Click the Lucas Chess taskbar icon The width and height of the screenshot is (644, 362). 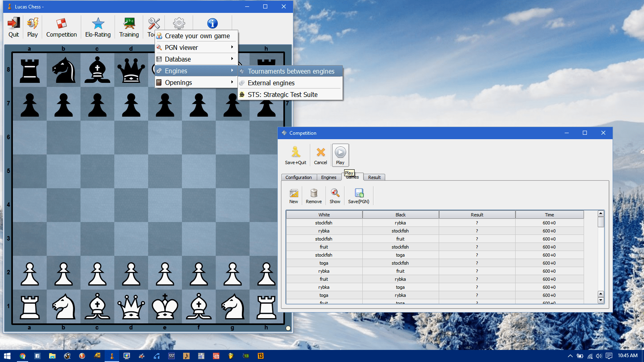pos(112,356)
